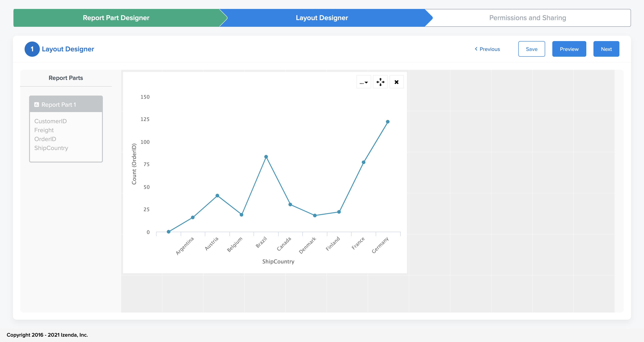This screenshot has width=644, height=342.
Task: Click the Next button
Action: pyautogui.click(x=606, y=49)
